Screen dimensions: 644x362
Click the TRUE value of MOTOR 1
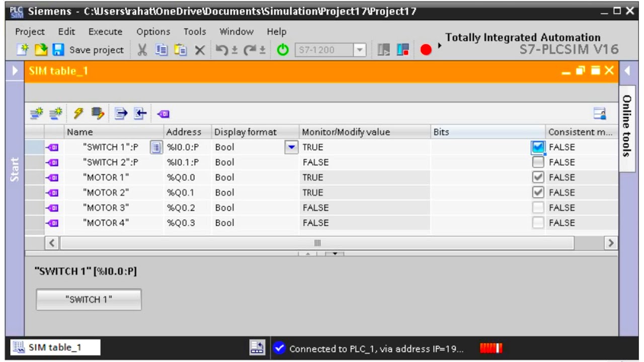tap(313, 177)
